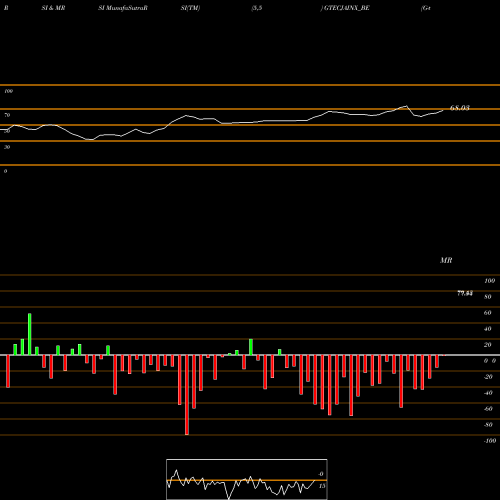Click the 30 level label on RSI axis
The width and height of the screenshot is (500, 500).
(7, 147)
